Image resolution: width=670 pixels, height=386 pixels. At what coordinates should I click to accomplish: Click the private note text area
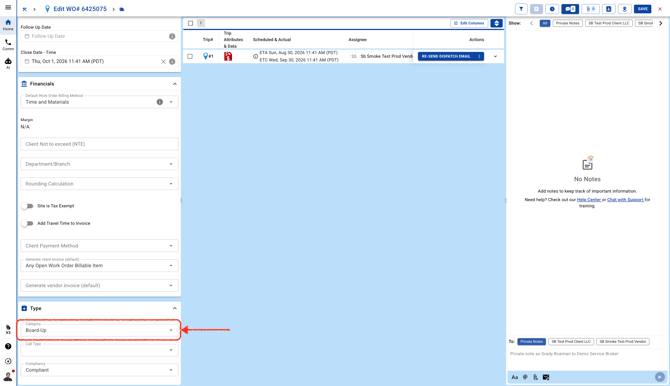586,359
